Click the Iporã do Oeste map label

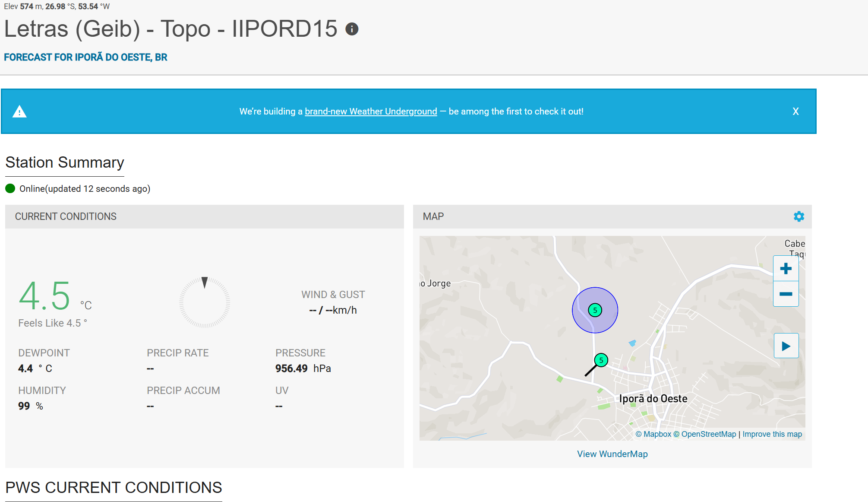pyautogui.click(x=653, y=398)
